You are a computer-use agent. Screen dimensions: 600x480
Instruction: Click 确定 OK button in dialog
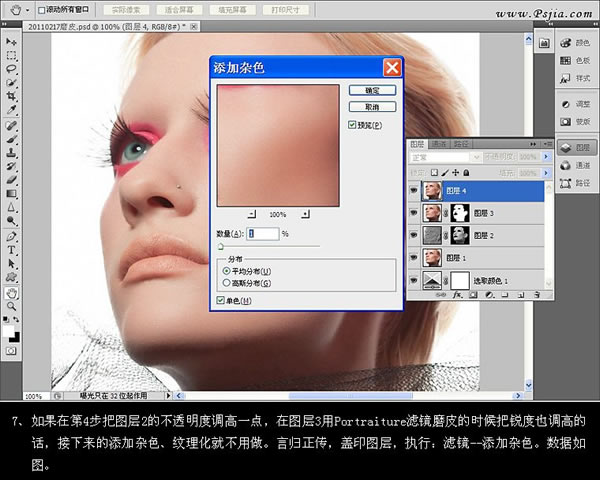click(372, 90)
